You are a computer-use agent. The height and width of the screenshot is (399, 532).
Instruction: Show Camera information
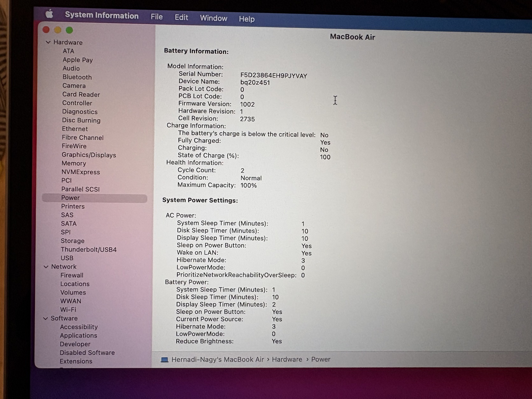[74, 86]
